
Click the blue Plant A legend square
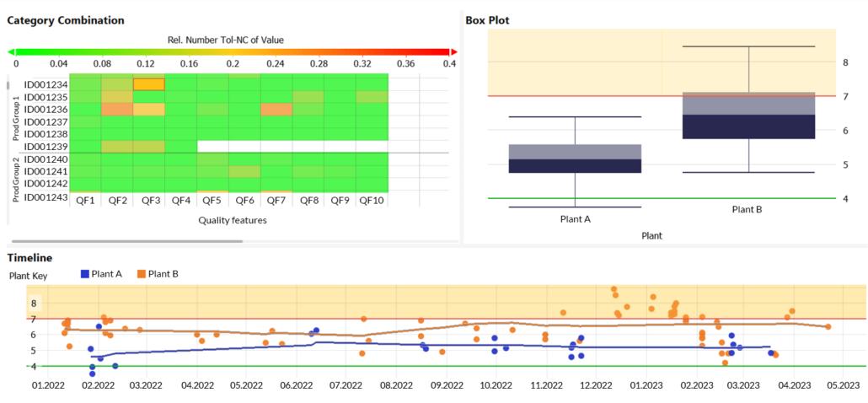coord(84,274)
